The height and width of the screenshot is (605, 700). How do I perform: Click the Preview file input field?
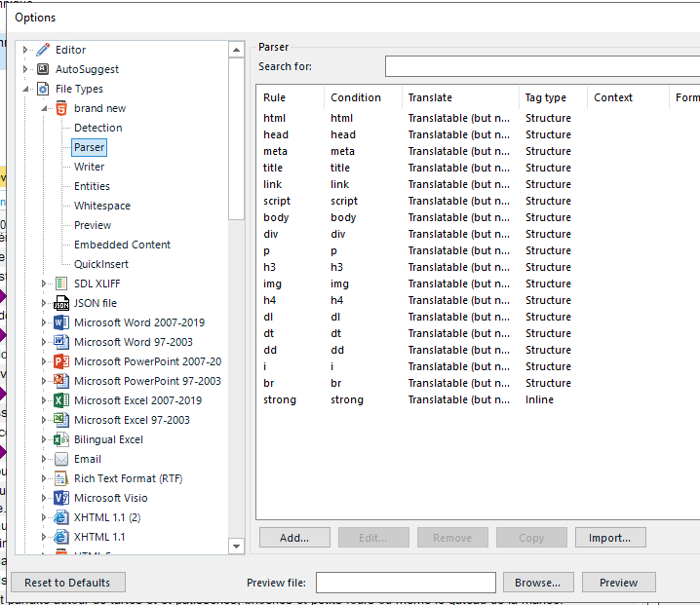406,583
